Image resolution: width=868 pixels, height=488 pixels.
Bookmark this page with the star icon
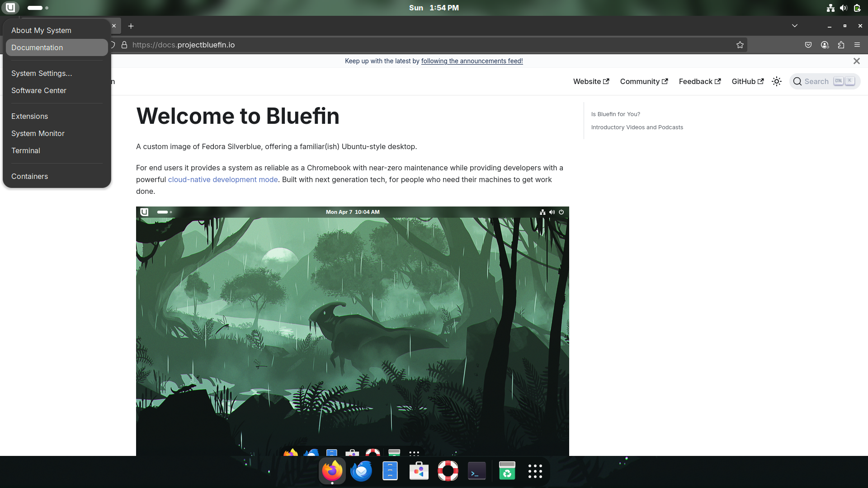click(x=740, y=45)
